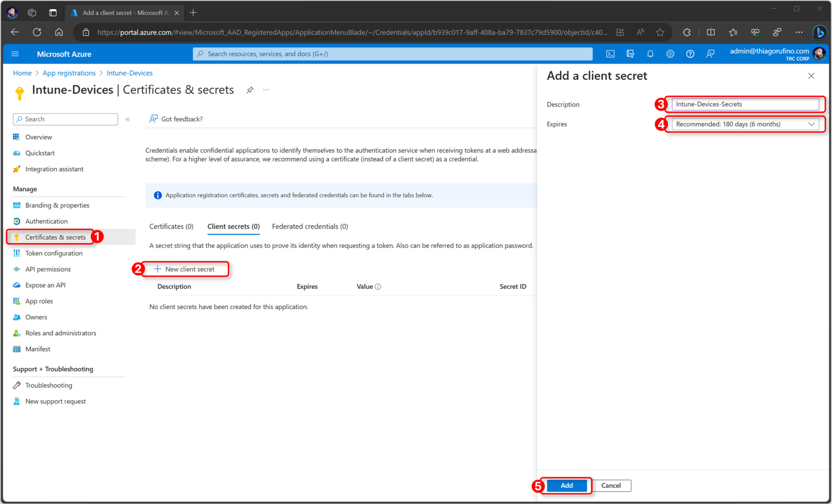Click the left menu Search box
The height and width of the screenshot is (504, 832).
(66, 120)
